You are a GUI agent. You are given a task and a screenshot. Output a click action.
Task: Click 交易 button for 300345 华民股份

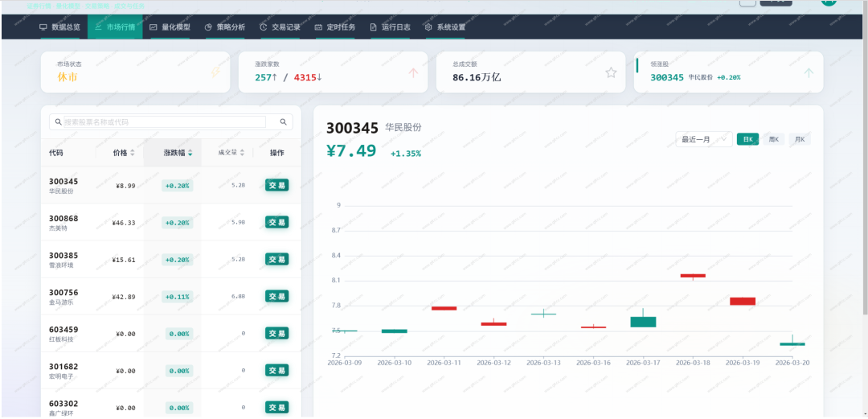(x=276, y=185)
